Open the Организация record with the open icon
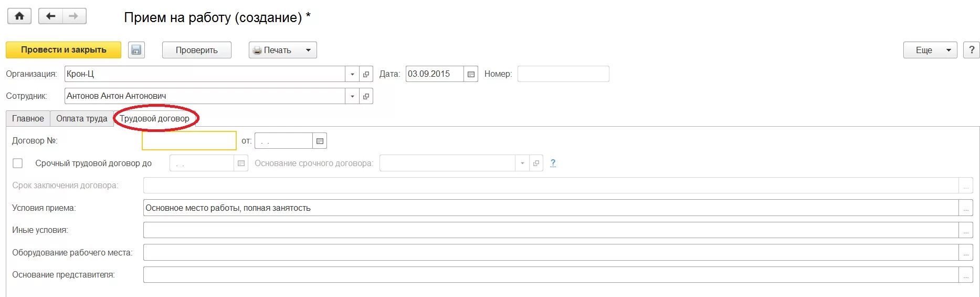This screenshot has height=297, width=980. tap(366, 74)
